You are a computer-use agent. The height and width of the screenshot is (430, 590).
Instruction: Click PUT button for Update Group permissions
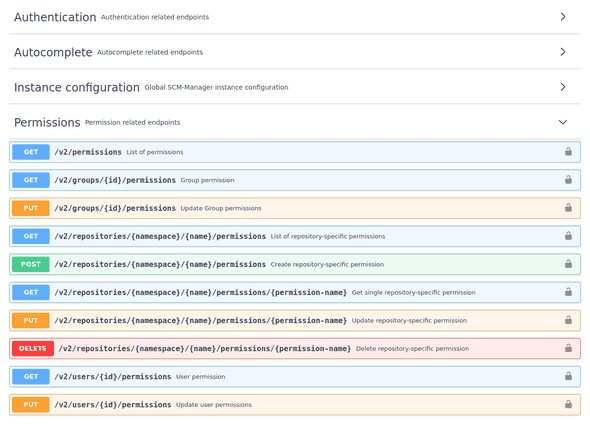pyautogui.click(x=31, y=208)
